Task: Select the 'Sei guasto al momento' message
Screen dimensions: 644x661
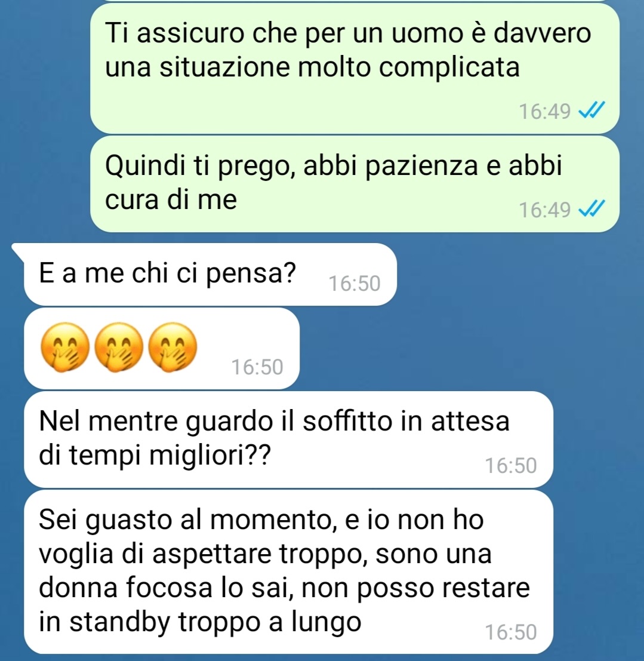Action: (288, 571)
